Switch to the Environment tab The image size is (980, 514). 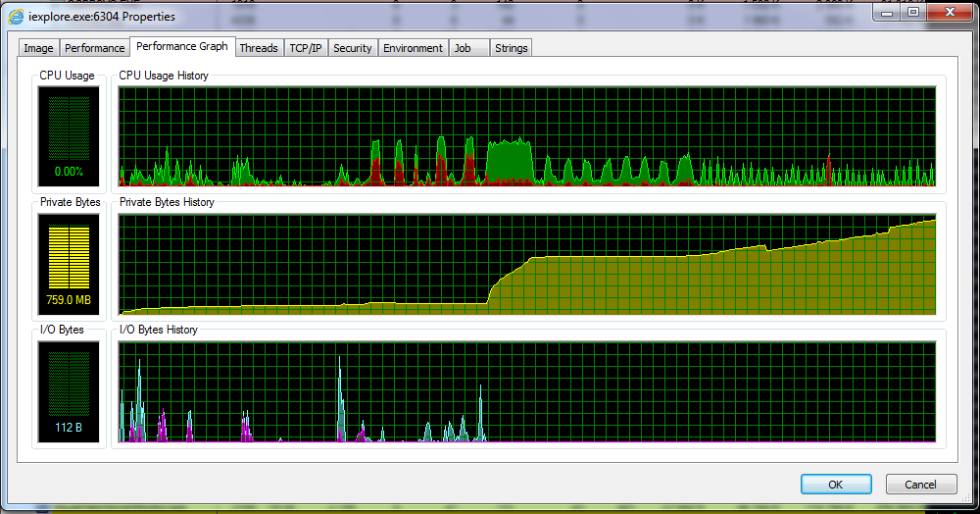point(414,48)
